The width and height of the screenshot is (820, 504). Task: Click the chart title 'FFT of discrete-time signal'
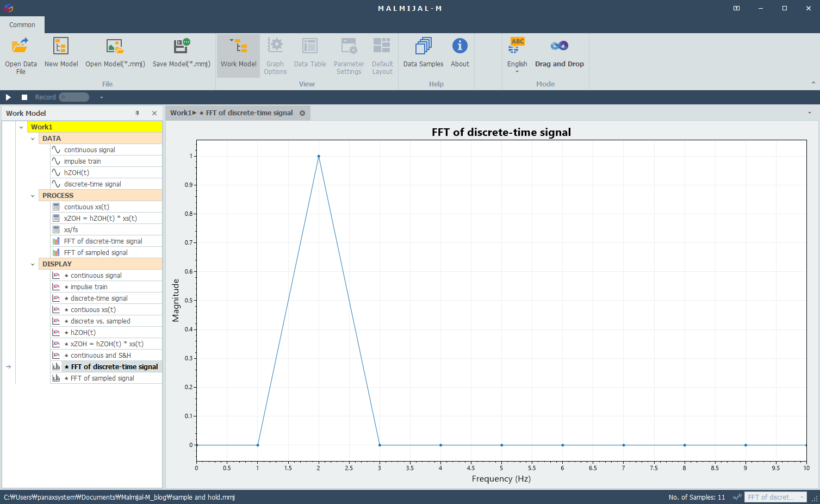pyautogui.click(x=501, y=132)
